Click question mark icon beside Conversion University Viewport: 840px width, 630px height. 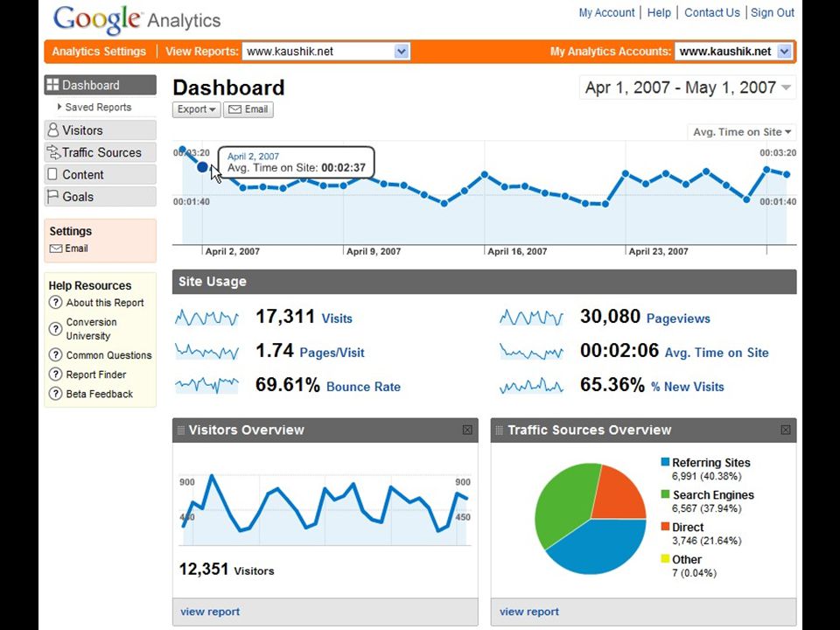click(x=55, y=328)
